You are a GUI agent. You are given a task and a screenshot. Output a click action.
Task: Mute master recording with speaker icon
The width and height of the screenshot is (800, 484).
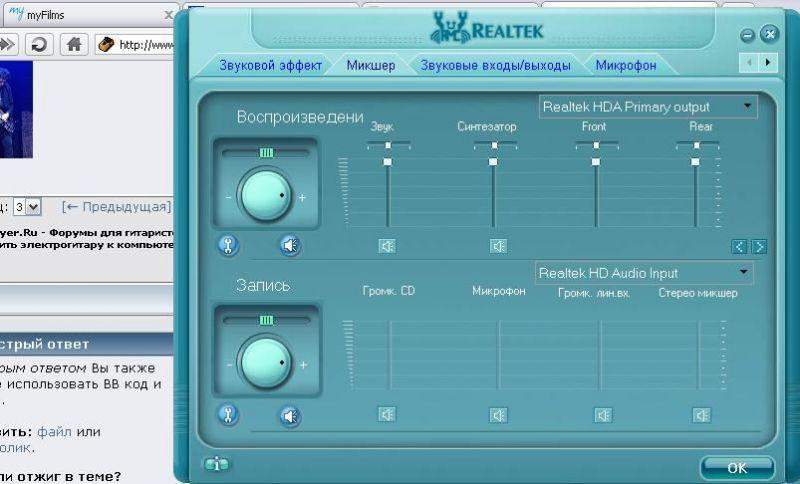[x=289, y=415]
